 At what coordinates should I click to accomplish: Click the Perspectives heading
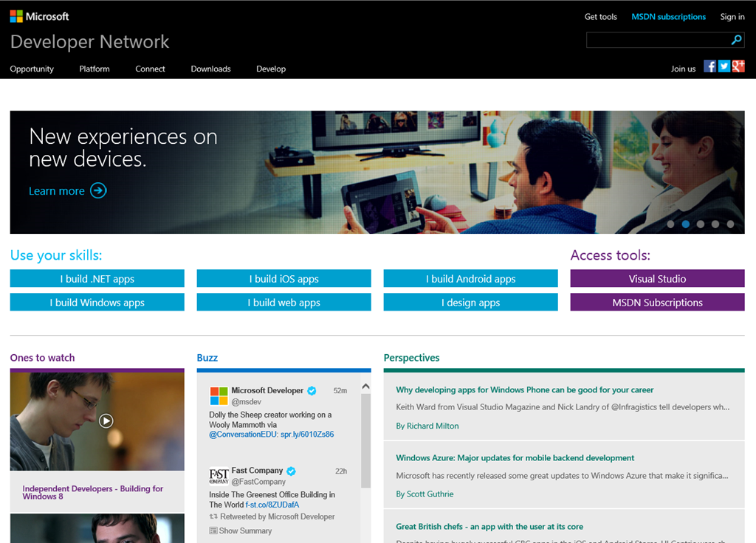(412, 358)
